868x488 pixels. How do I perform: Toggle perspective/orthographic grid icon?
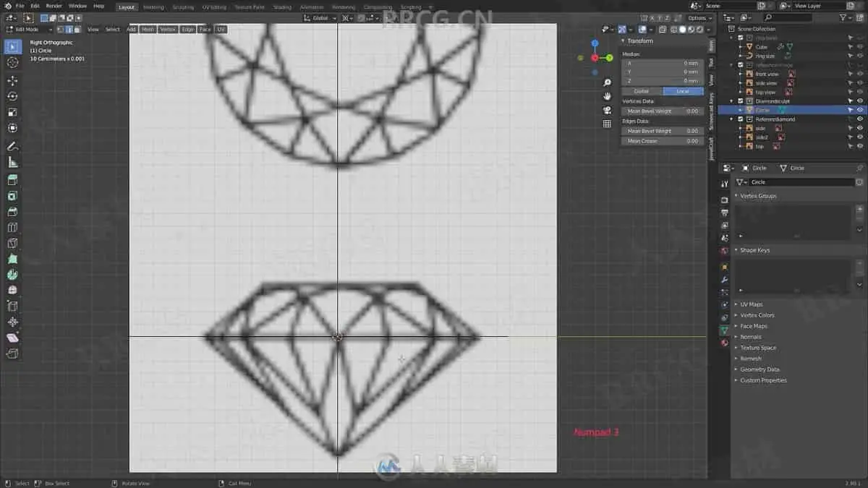(x=607, y=124)
